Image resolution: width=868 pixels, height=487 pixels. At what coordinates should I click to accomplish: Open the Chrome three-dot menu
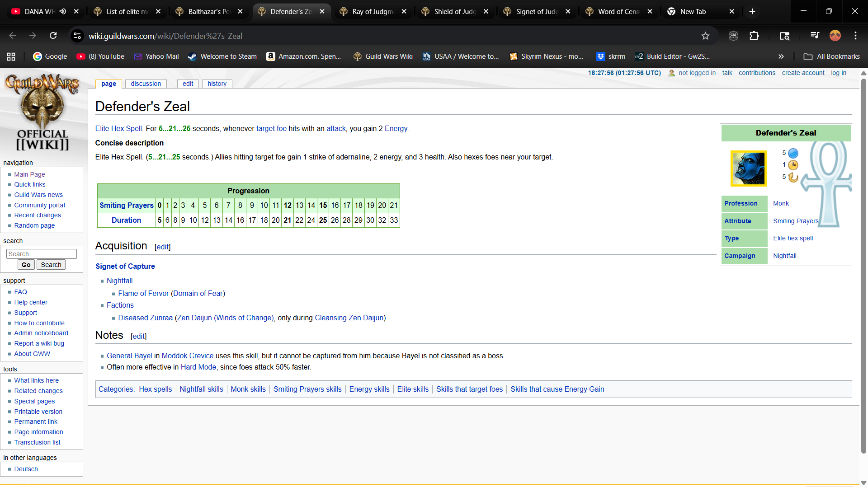(x=855, y=36)
